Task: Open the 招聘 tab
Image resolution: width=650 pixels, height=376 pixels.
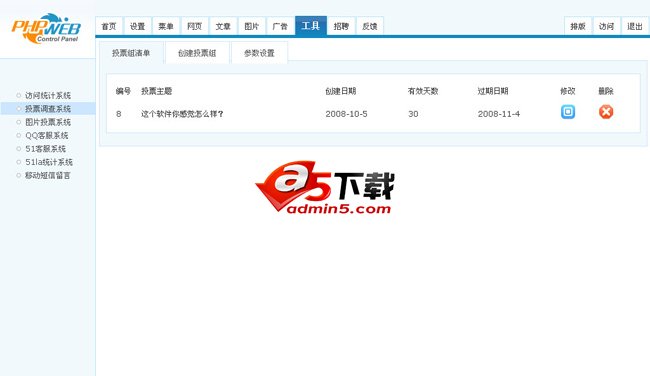Action: 341,27
